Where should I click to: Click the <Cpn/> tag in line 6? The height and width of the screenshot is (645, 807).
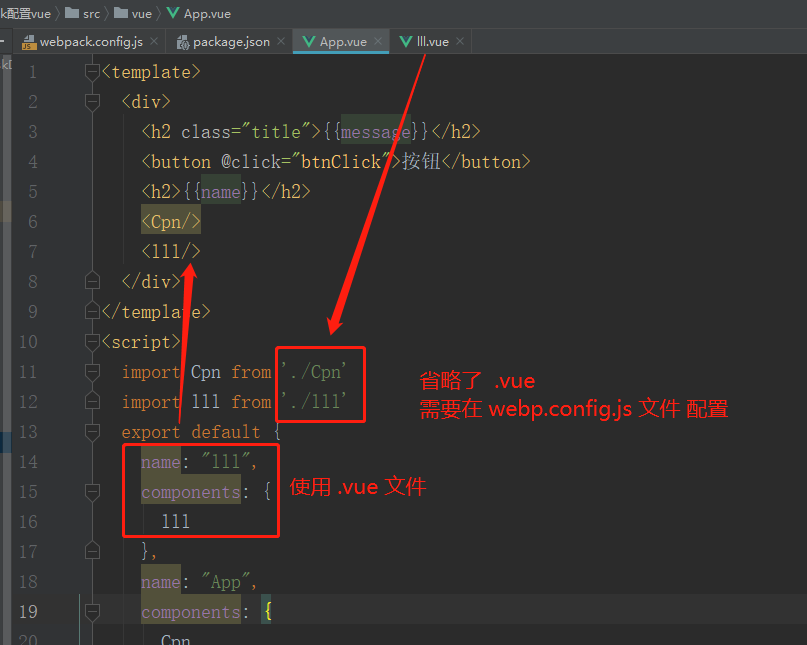point(171,222)
